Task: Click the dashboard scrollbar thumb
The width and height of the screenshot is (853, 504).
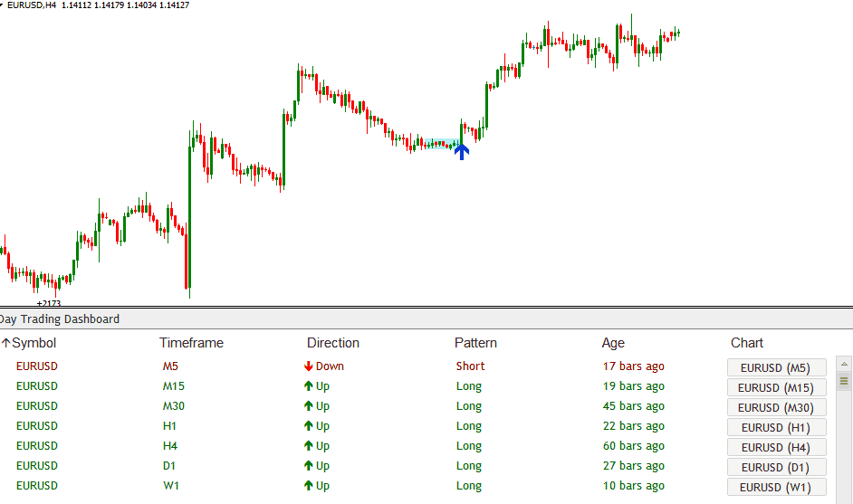Action: (x=844, y=381)
